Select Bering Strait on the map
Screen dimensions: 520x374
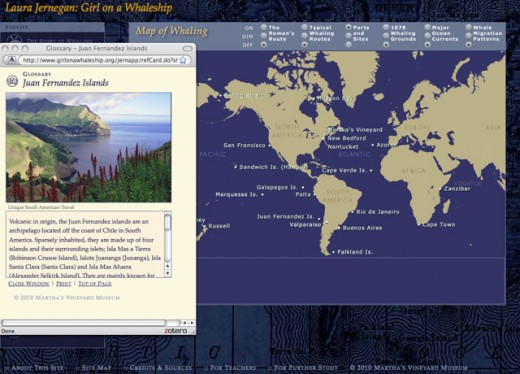[x=243, y=95]
